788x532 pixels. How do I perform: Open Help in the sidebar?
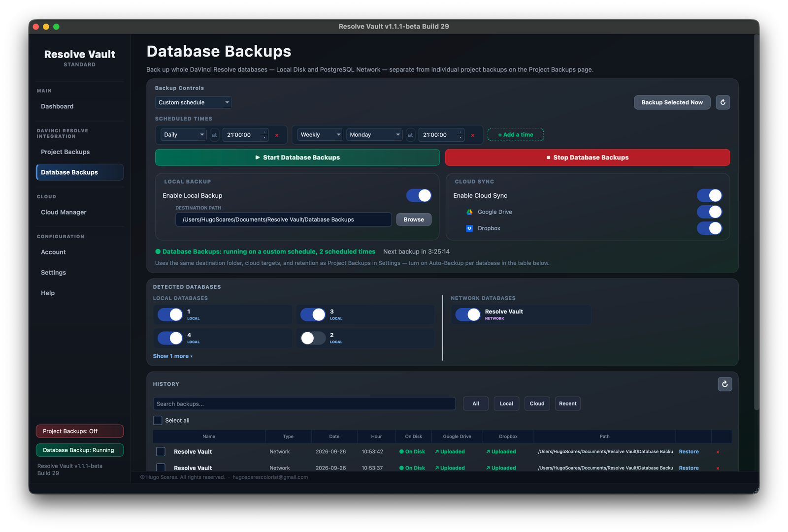pos(80,293)
